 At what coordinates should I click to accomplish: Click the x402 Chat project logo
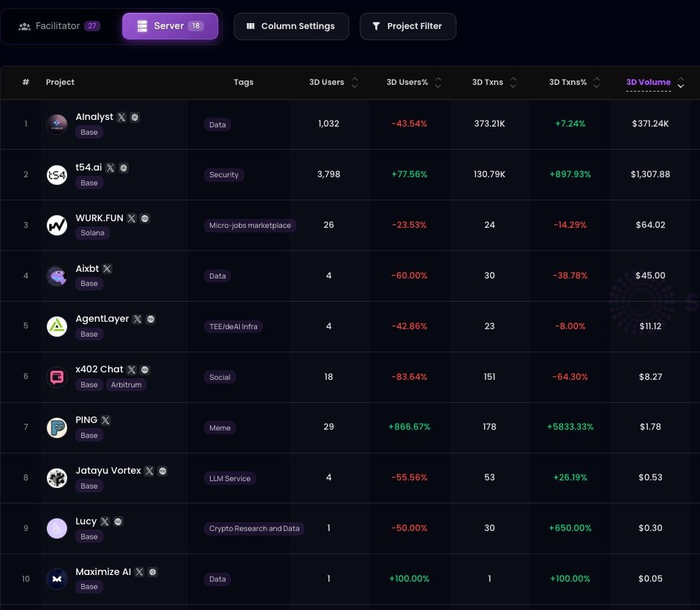57,377
